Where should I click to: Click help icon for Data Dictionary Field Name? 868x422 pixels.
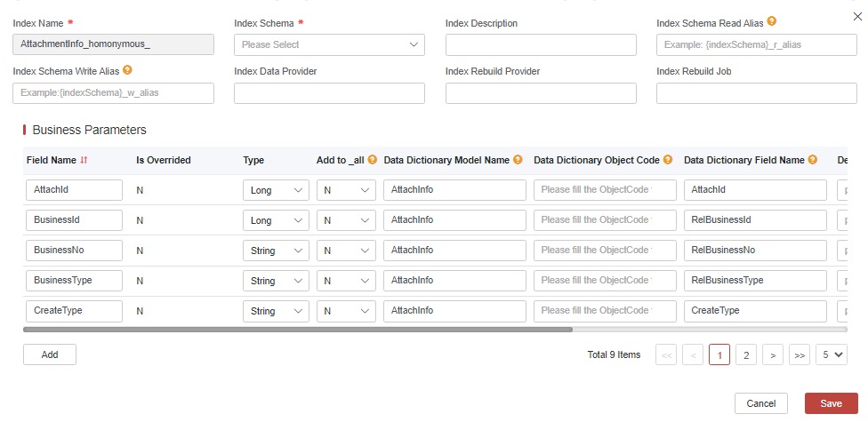coord(812,160)
